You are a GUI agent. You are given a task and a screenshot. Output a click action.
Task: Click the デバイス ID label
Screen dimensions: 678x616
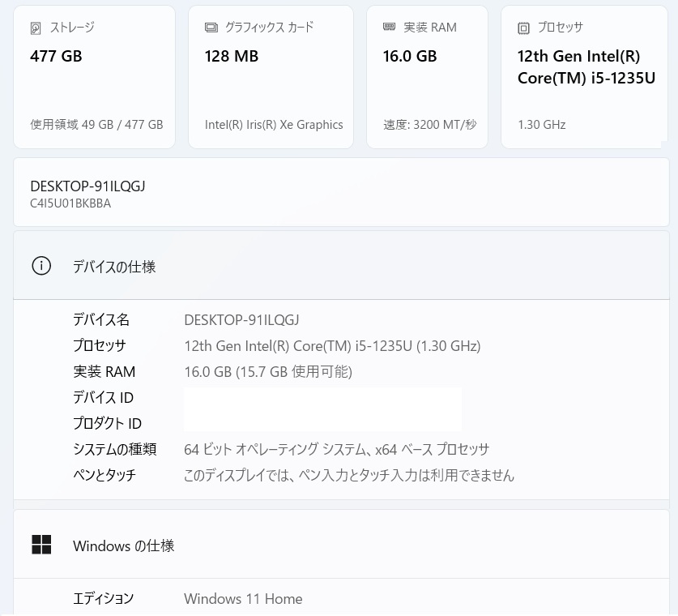click(103, 397)
